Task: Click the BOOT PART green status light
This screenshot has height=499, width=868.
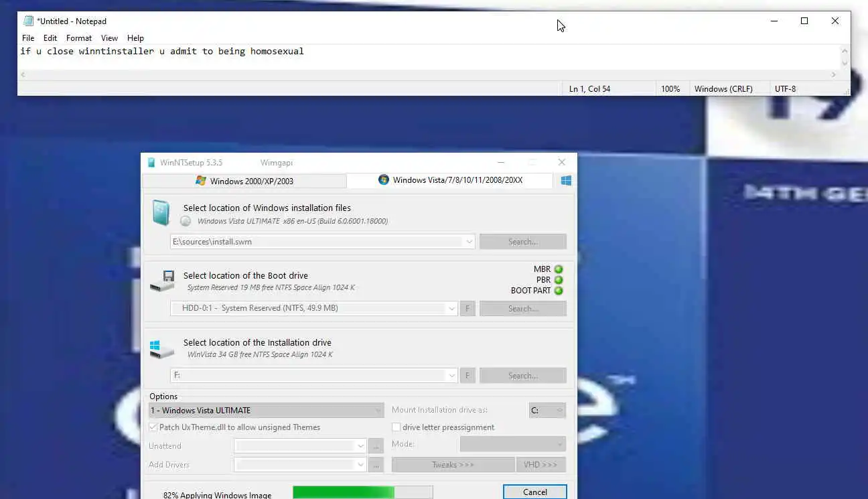Action: tap(559, 291)
